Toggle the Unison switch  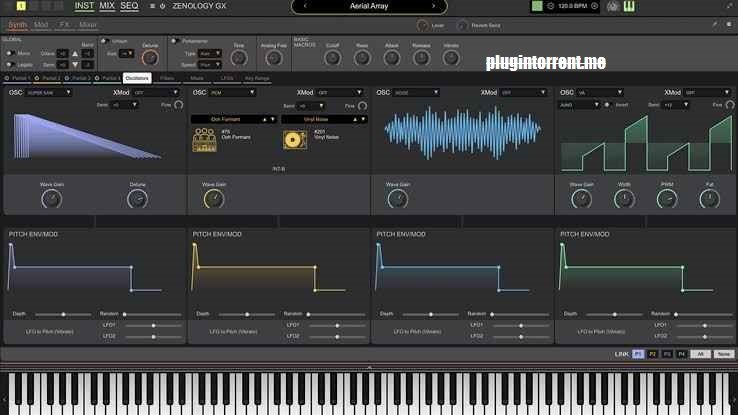coord(105,41)
